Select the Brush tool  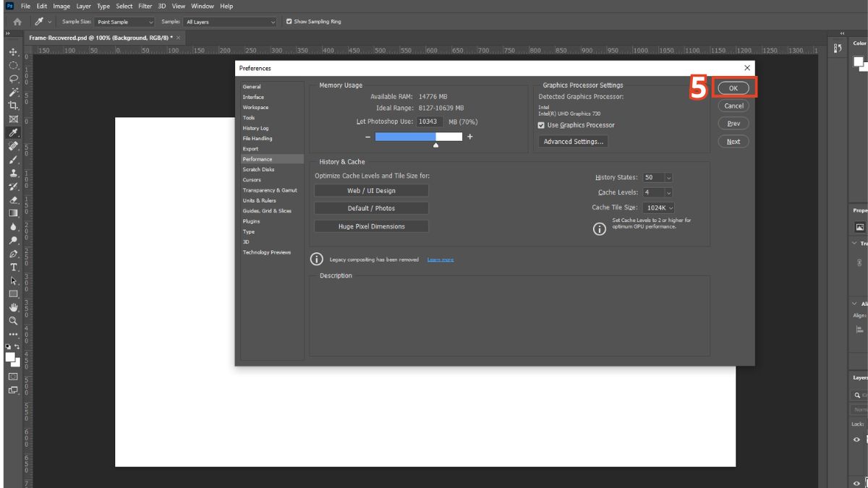13,160
